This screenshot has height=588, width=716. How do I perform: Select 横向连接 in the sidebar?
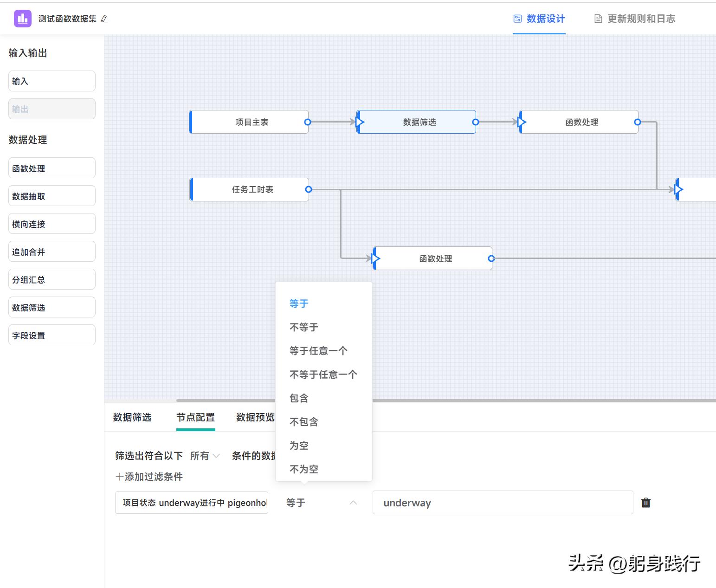[x=52, y=224]
